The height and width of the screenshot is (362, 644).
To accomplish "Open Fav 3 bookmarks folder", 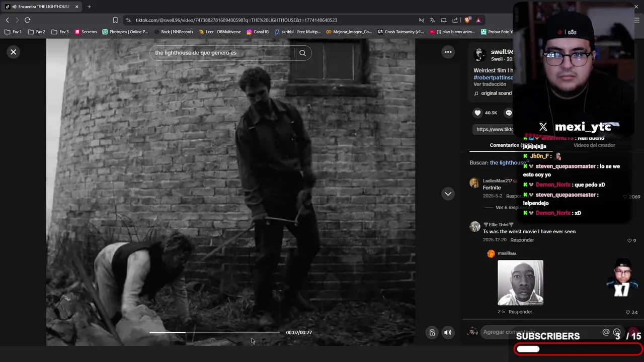I will [60, 32].
